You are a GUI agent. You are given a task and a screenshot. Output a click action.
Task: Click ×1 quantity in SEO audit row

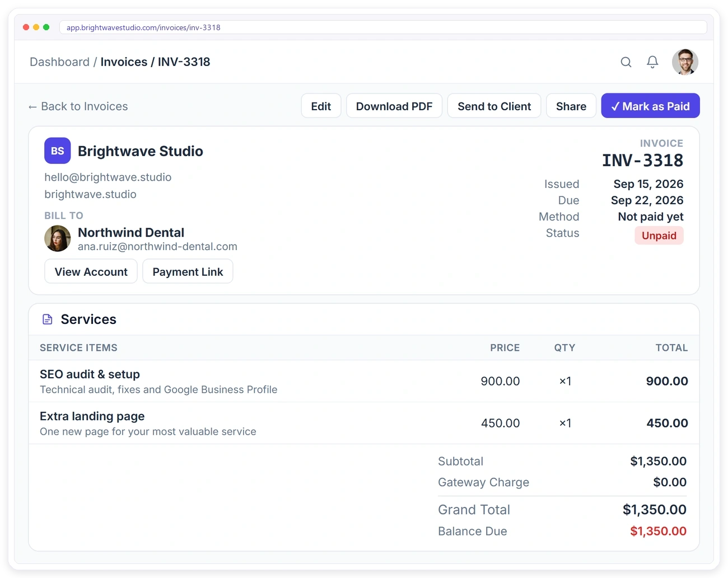point(566,381)
